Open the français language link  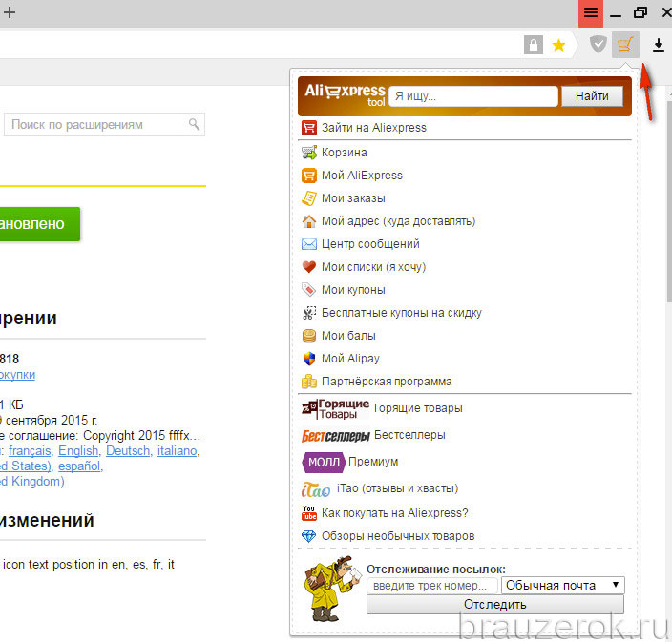[x=30, y=451]
